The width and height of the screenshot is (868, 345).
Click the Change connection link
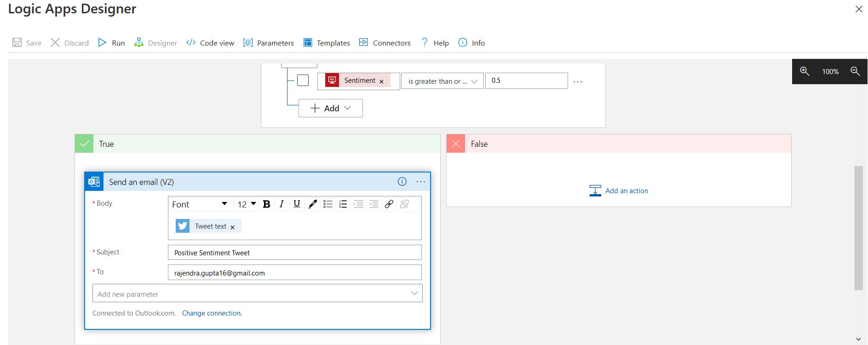click(x=212, y=313)
